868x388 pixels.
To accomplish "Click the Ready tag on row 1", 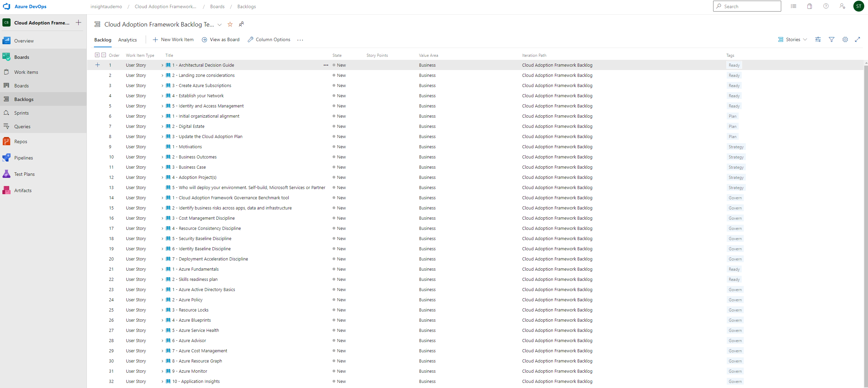I will [734, 65].
